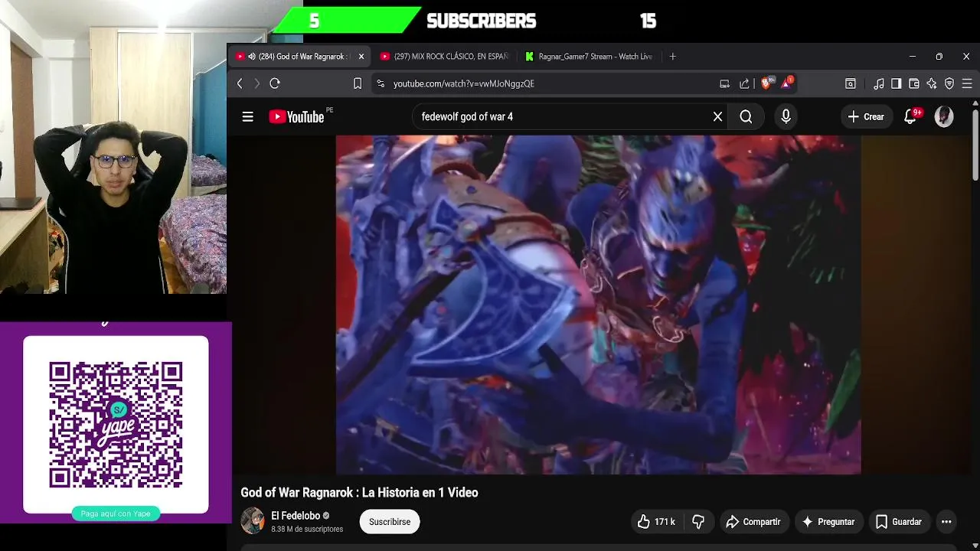
Task: Click the page vertical scrollbar
Action: click(975, 145)
